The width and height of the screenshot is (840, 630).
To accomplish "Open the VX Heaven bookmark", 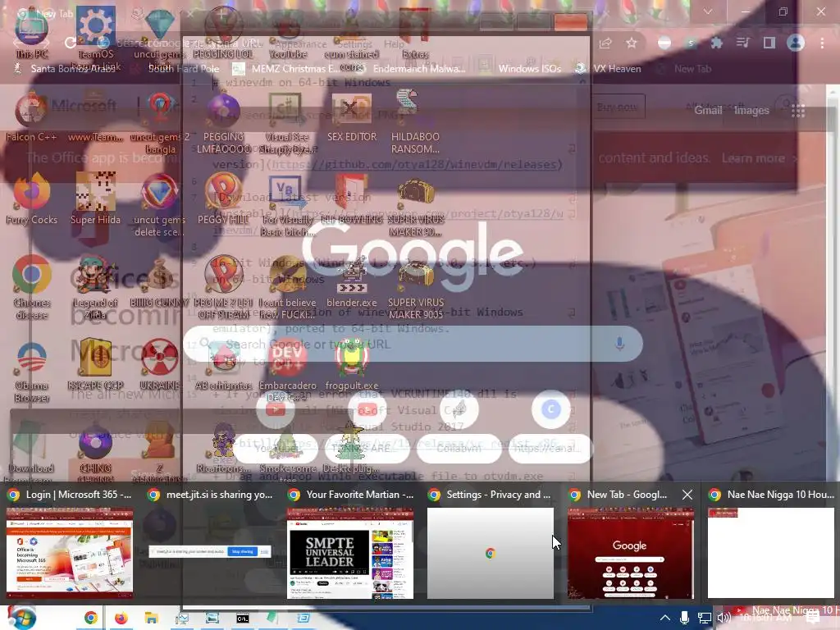I will point(608,69).
